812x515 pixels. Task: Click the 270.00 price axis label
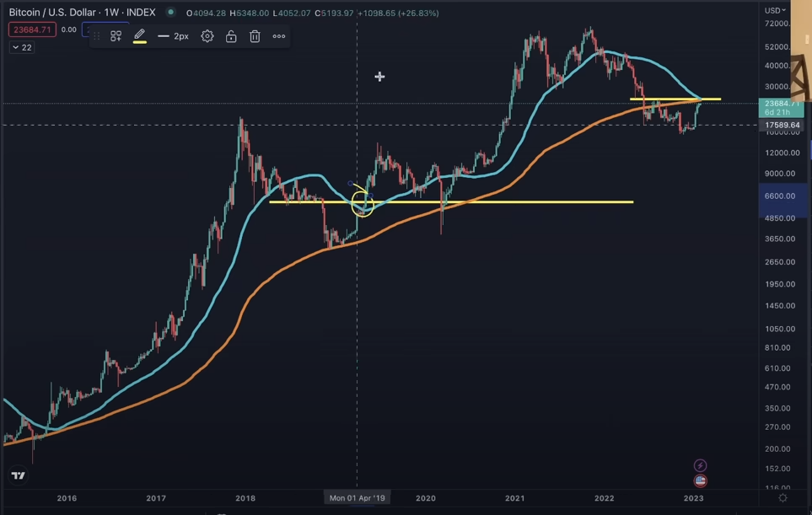coord(777,427)
